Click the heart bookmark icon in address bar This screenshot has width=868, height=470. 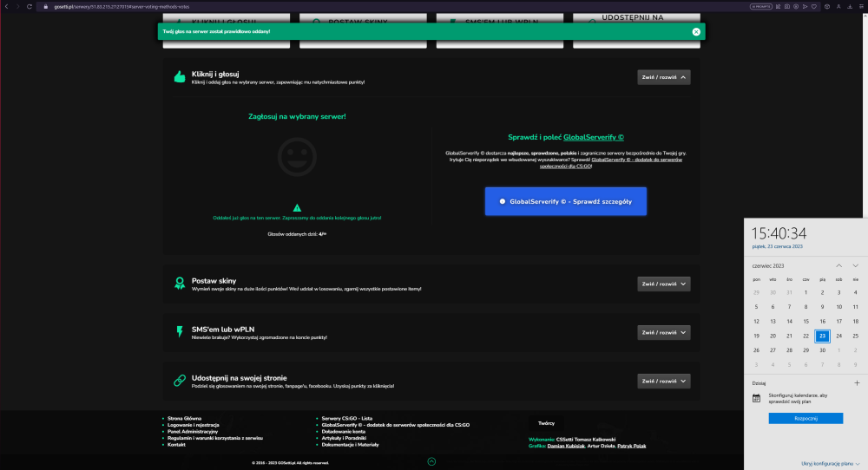coord(814,7)
